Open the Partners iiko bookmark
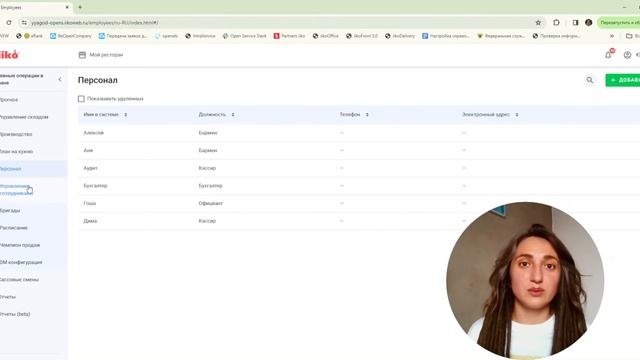Screen dimensions: 640x360 (289, 36)
